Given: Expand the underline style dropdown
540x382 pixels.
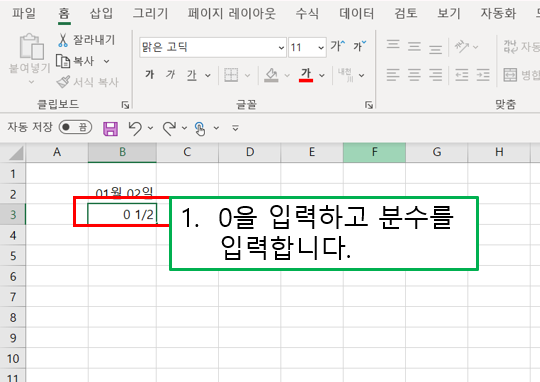Looking at the screenshot, I should (x=208, y=75).
